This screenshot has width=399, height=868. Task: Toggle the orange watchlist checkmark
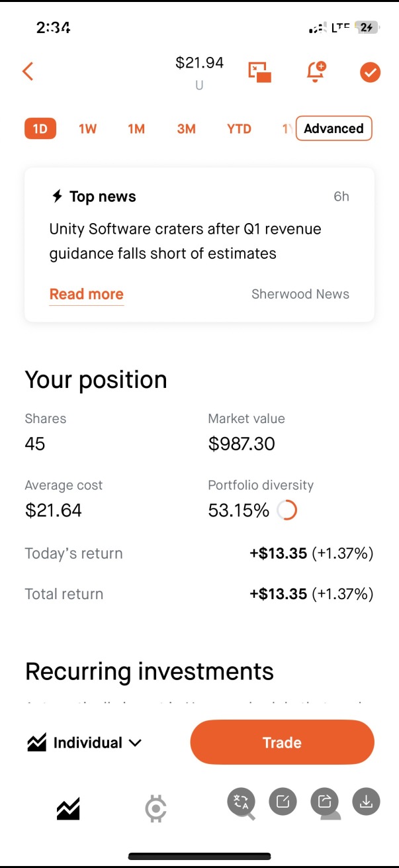tap(371, 72)
